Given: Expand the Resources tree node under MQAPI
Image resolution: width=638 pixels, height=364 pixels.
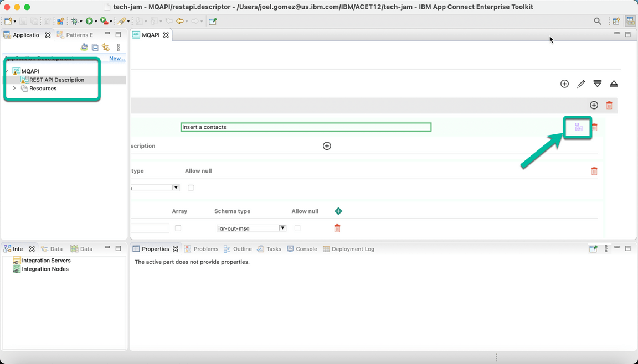Looking at the screenshot, I should (x=14, y=88).
